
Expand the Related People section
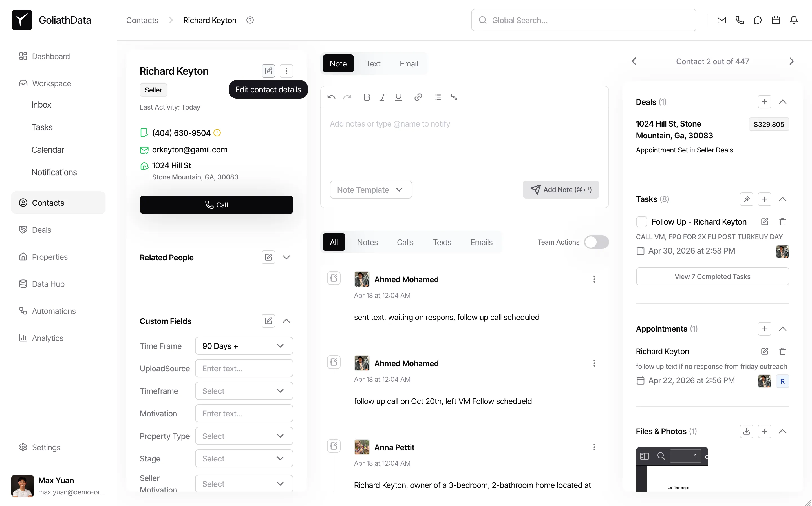(x=286, y=257)
